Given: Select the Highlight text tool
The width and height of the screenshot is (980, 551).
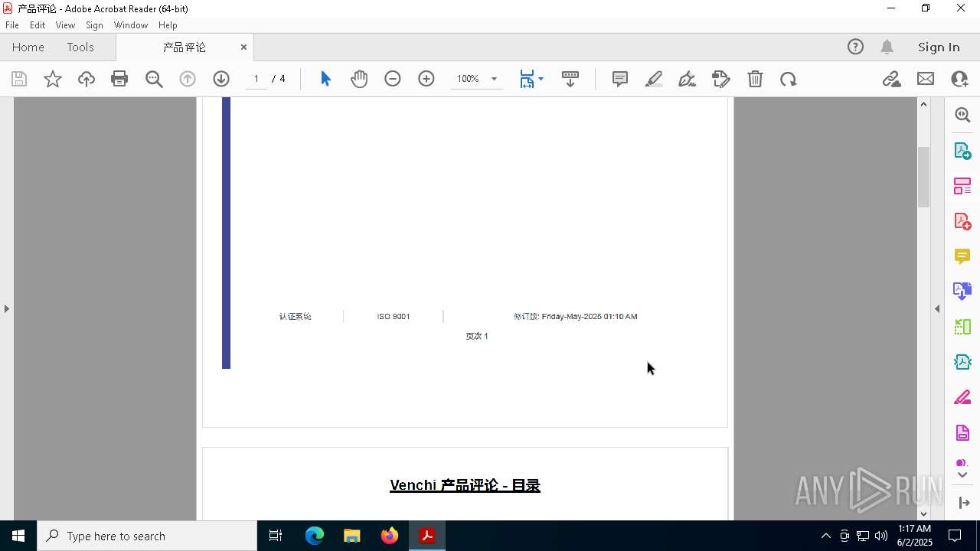Looking at the screenshot, I should [x=654, y=79].
